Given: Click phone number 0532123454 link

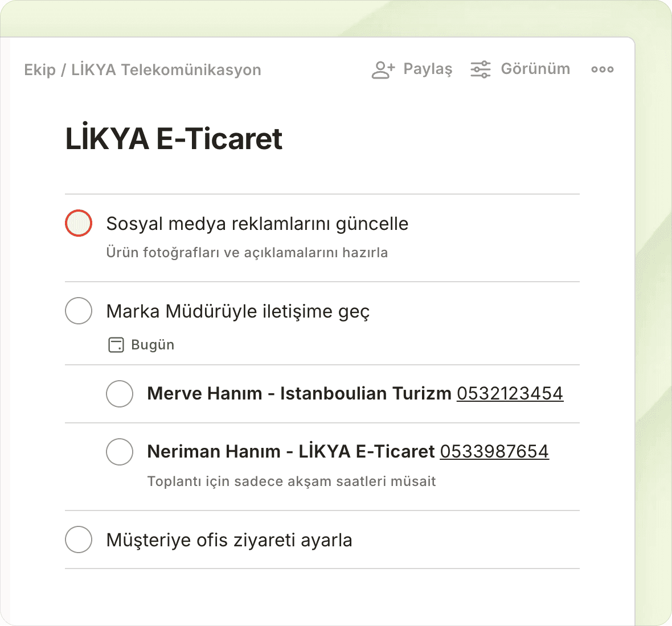Looking at the screenshot, I should tap(510, 394).
